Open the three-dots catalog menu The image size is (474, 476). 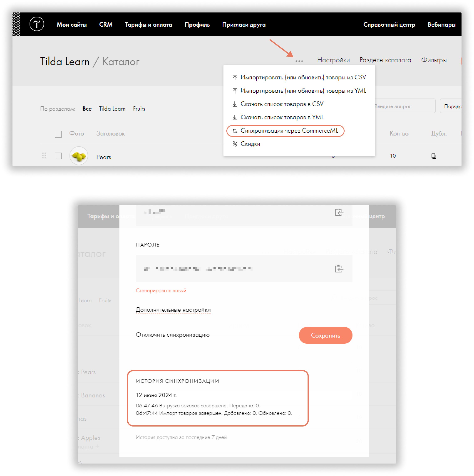[x=299, y=61]
